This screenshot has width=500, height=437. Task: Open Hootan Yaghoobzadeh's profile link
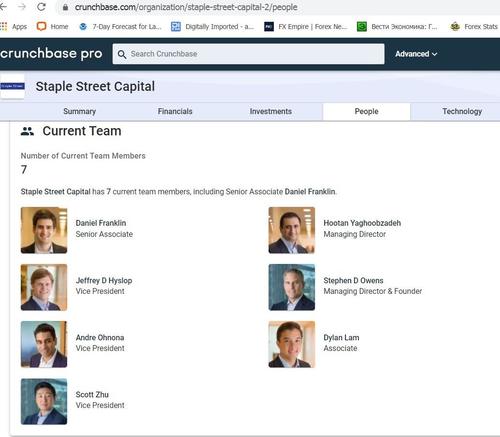coord(362,223)
